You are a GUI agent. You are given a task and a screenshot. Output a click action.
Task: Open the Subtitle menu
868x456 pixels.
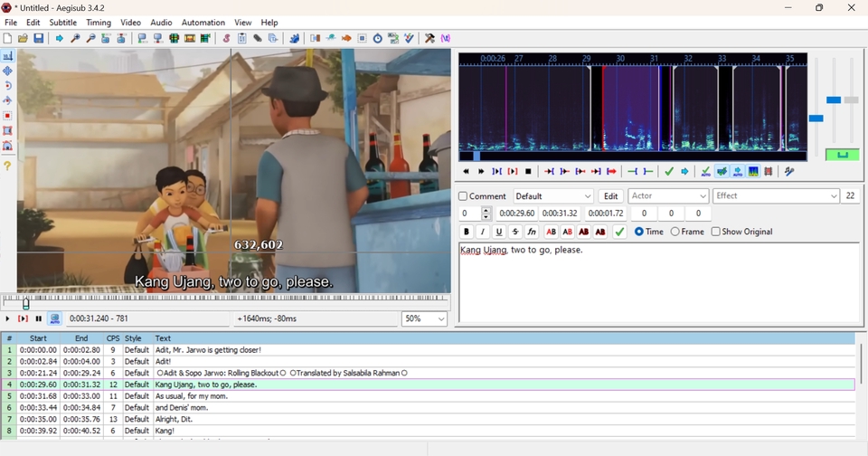coord(62,22)
